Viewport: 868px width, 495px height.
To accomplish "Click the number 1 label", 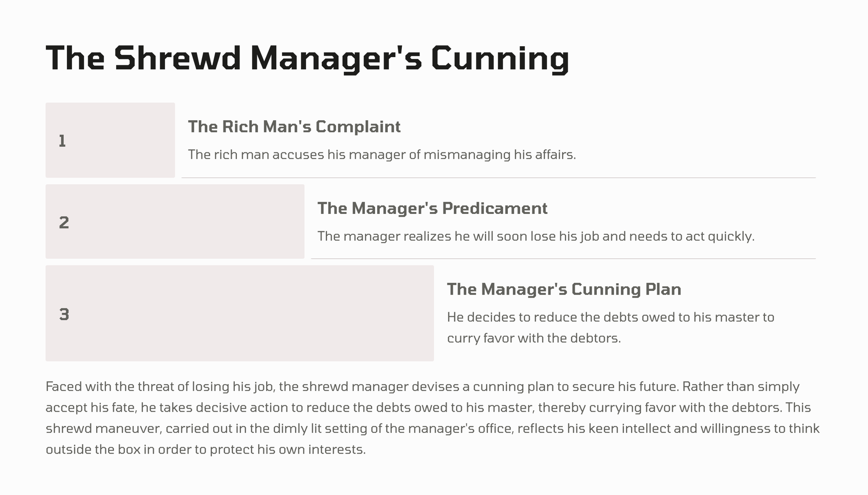I will pyautogui.click(x=62, y=141).
